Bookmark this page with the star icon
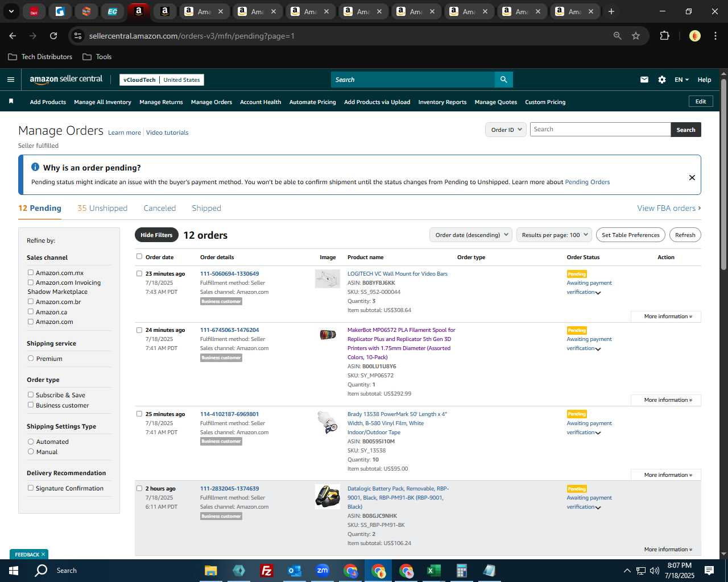The image size is (728, 582). [x=636, y=36]
